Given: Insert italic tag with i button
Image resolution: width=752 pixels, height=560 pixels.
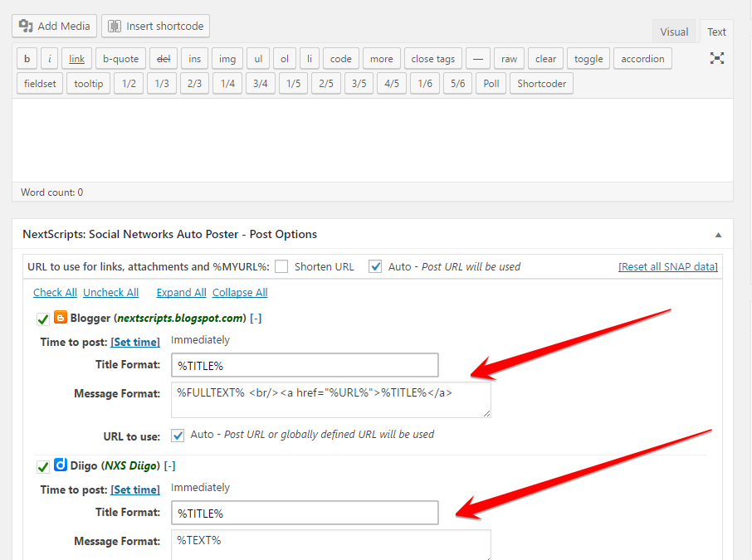Looking at the screenshot, I should (50, 59).
